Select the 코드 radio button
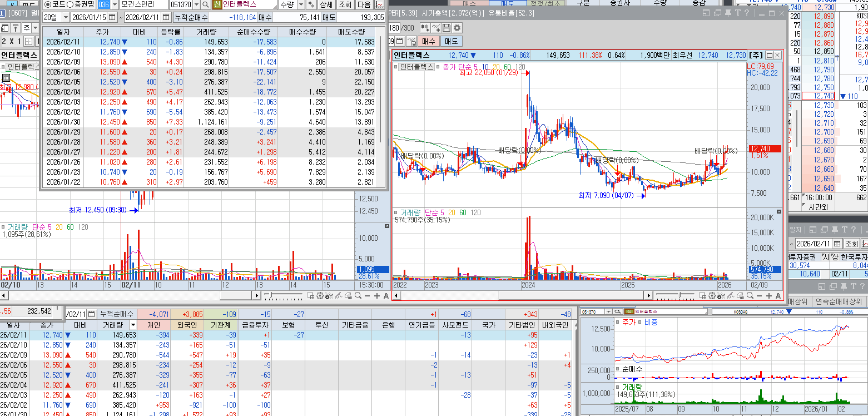 (x=47, y=4)
